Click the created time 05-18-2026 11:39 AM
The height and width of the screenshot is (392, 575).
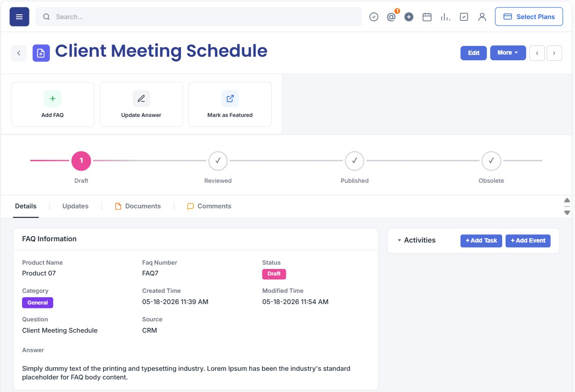coord(175,302)
